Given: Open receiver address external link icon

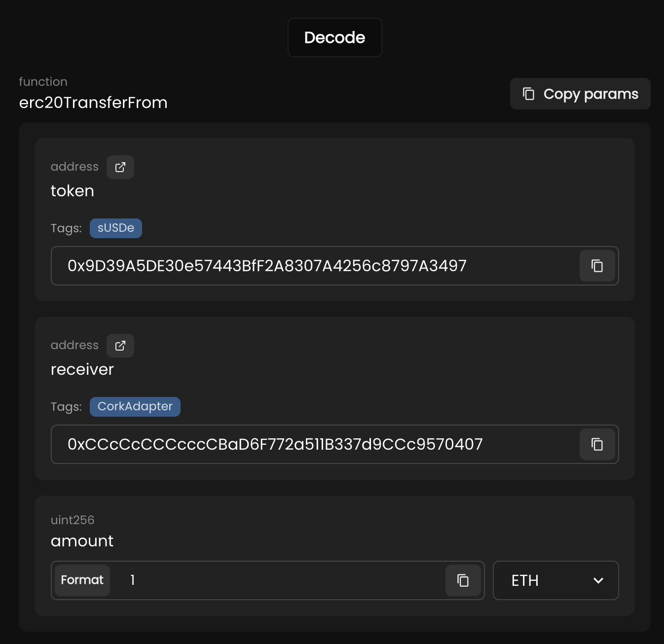Looking at the screenshot, I should click(120, 346).
